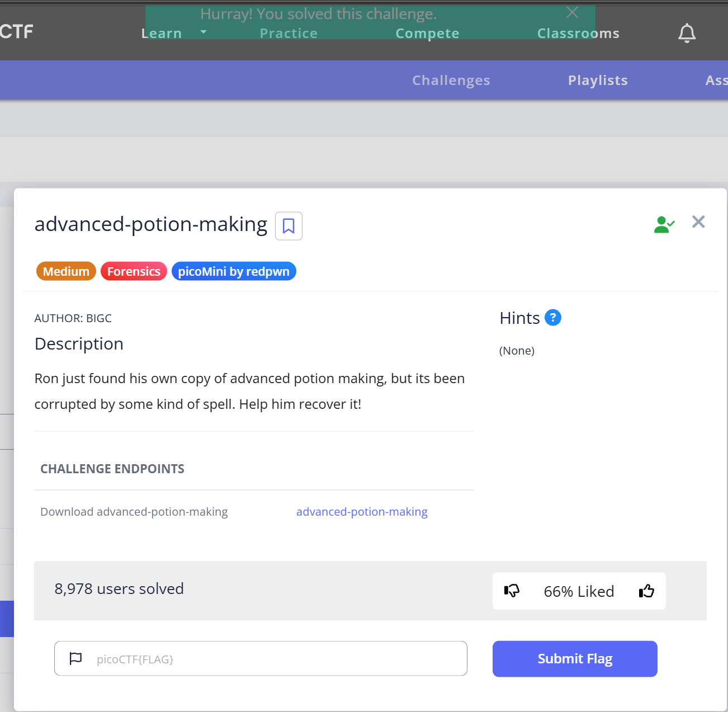Go to the Practice section

pos(289,34)
